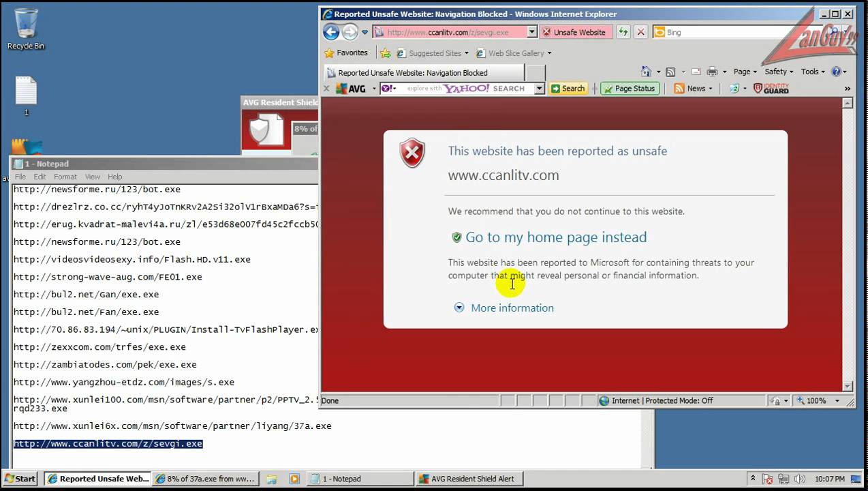868x491 pixels.
Task: Click the xunlei6x.com 37a.exe URL line
Action: pos(172,426)
